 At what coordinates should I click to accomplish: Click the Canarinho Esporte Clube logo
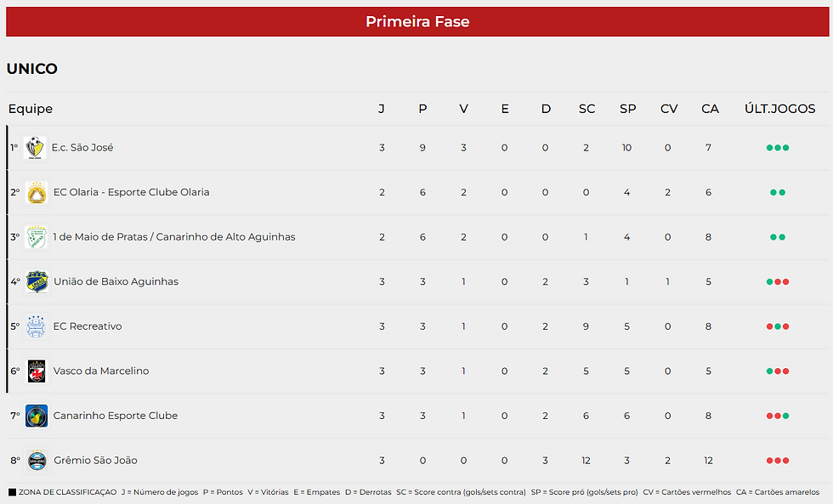point(36,416)
